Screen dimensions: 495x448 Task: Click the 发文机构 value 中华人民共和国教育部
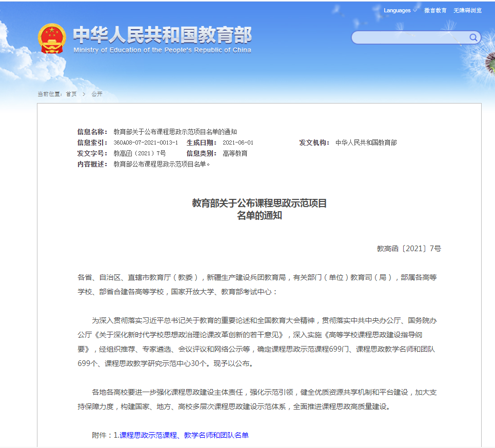366,142
